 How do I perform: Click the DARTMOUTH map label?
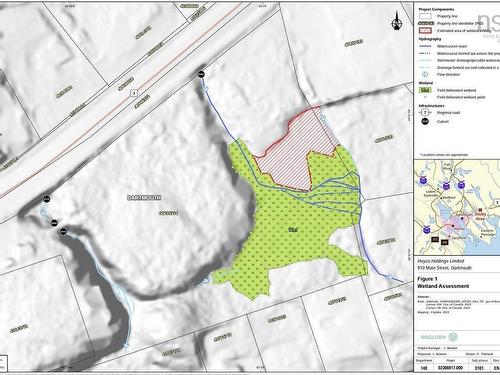pyautogui.click(x=144, y=198)
